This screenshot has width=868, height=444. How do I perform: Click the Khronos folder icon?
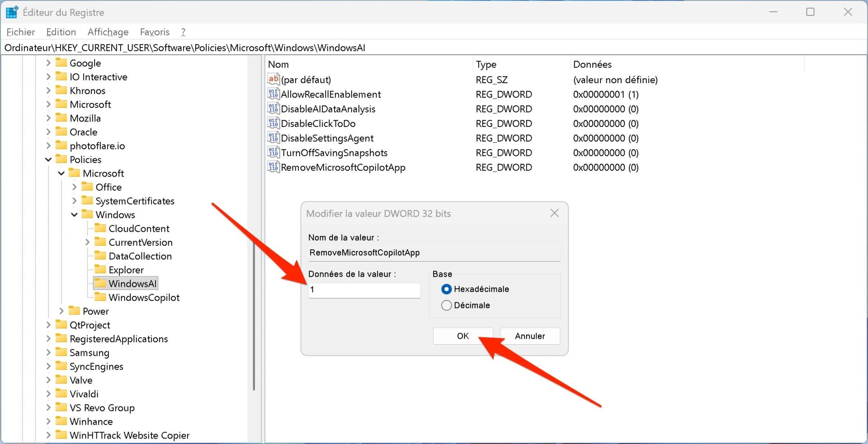(61, 90)
